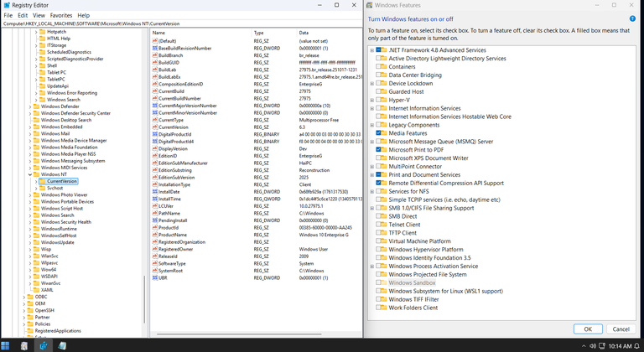Image resolution: width=644 pixels, height=352 pixels.
Task: Click the Windows Start icon in taskbar
Action: 5,346
